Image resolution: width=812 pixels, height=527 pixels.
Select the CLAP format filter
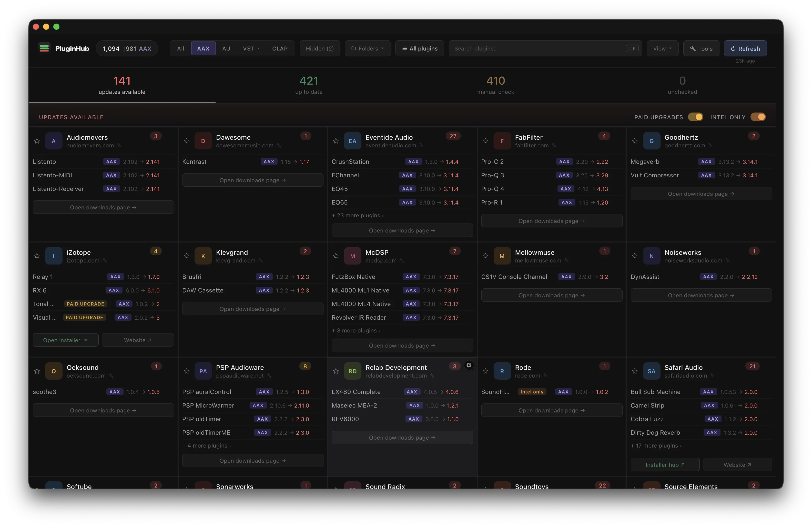click(280, 48)
